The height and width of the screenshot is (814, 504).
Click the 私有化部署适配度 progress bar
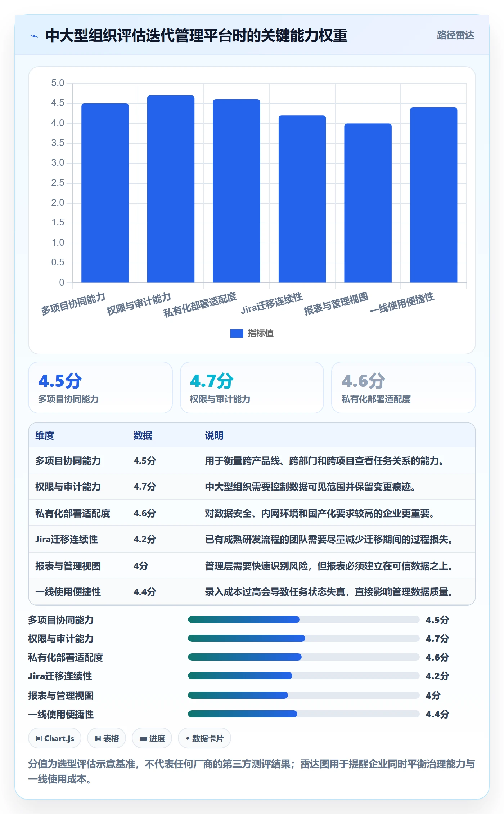304,657
